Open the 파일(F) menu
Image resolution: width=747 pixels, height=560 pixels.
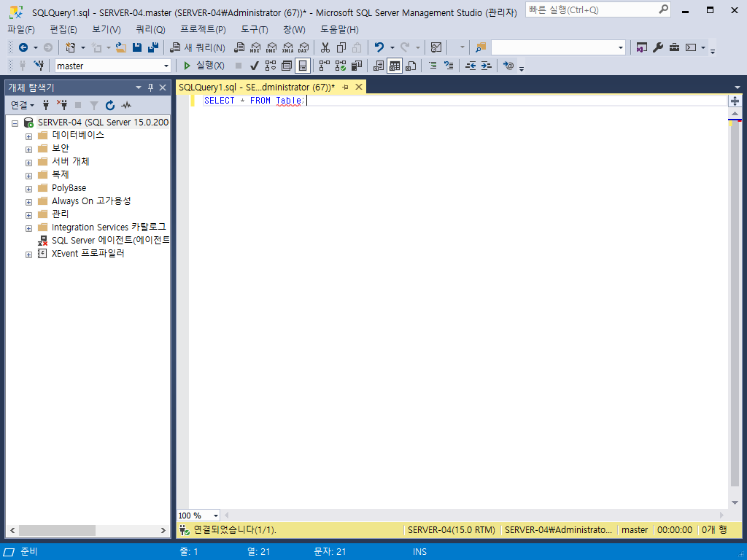[21, 29]
